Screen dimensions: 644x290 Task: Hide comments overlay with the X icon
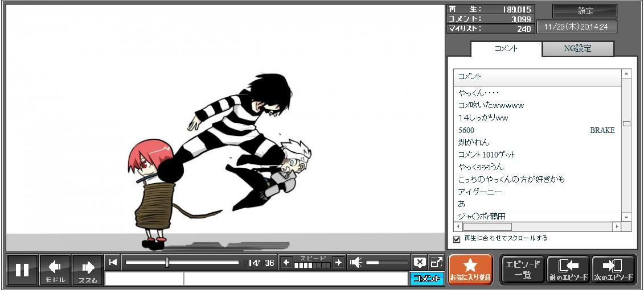(x=420, y=262)
